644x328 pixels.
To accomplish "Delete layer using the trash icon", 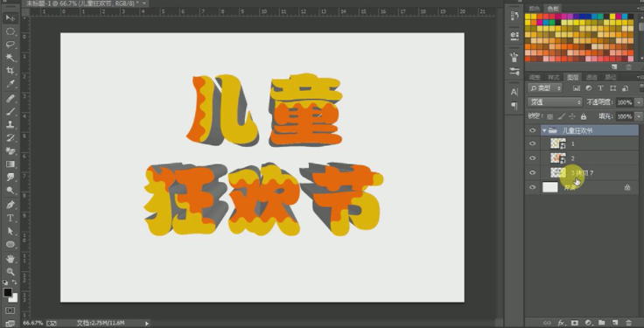I will [628, 323].
